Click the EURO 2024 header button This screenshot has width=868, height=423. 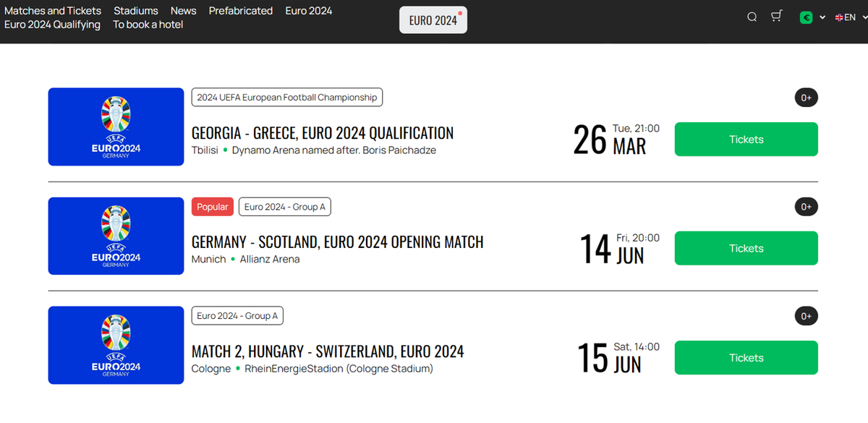pos(433,20)
